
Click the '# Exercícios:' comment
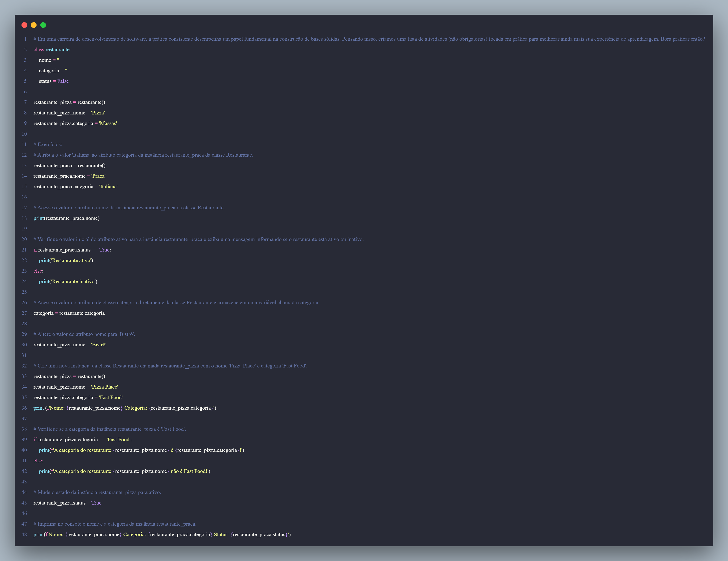[x=48, y=145]
